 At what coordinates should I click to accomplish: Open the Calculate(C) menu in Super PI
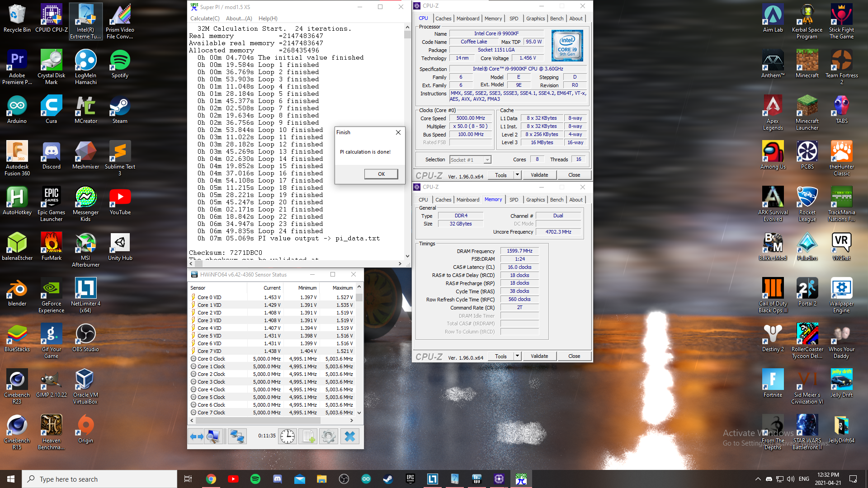205,19
